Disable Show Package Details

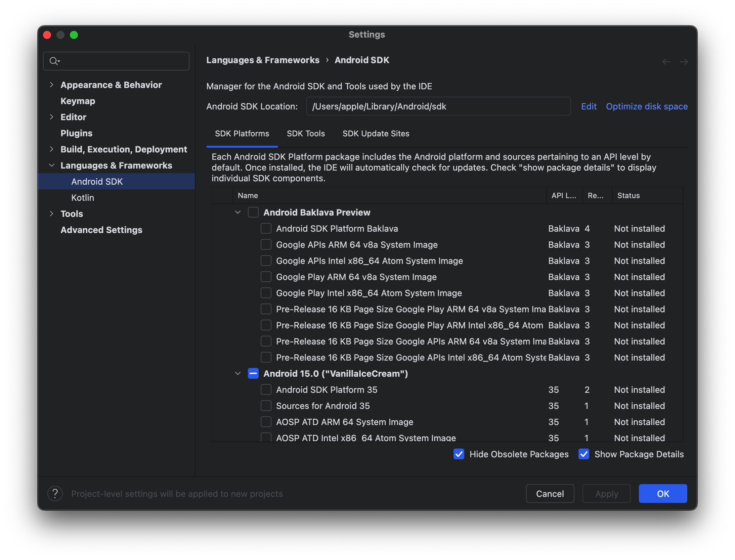point(584,454)
